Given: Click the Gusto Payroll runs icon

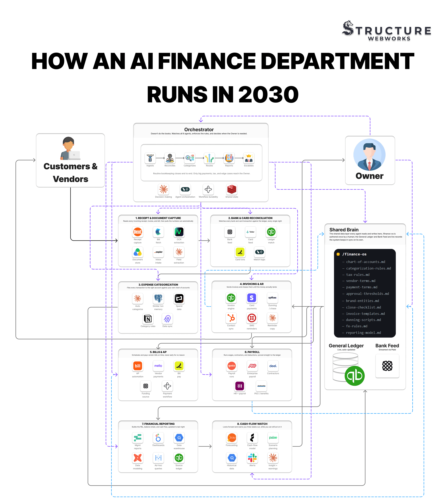Looking at the screenshot, I should point(231,366).
